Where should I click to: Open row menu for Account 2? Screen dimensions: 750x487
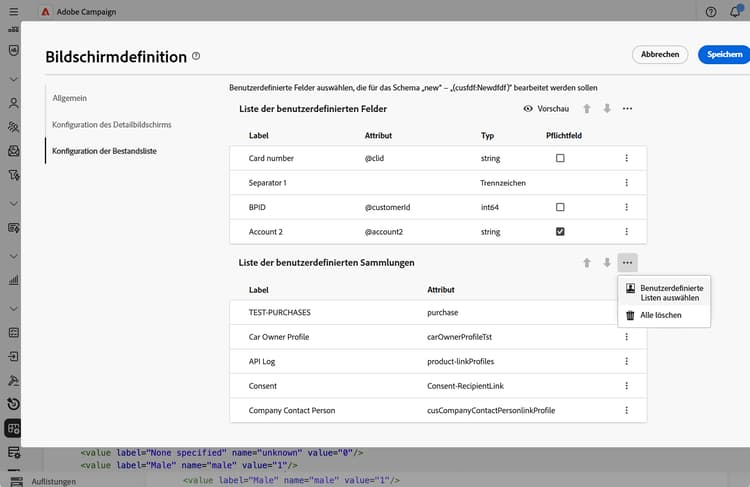[627, 232]
